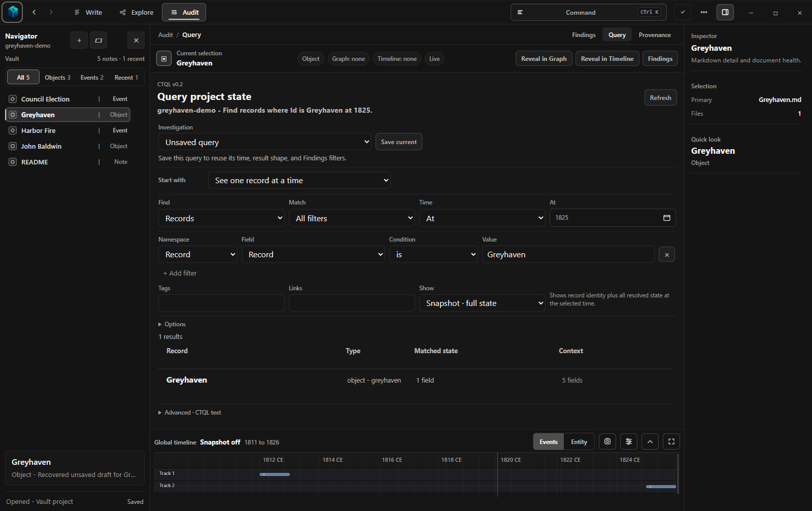812x511 pixels.
Task: Open the Field Record dropdown
Action: pyautogui.click(x=313, y=255)
